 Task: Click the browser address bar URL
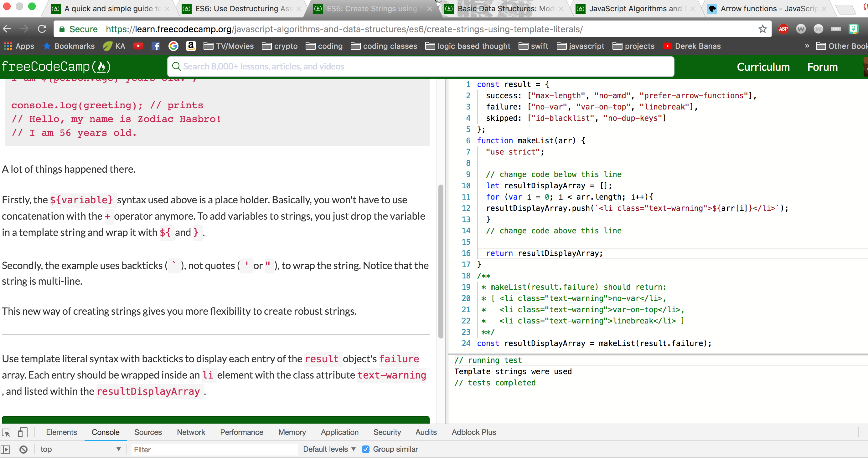(x=344, y=29)
